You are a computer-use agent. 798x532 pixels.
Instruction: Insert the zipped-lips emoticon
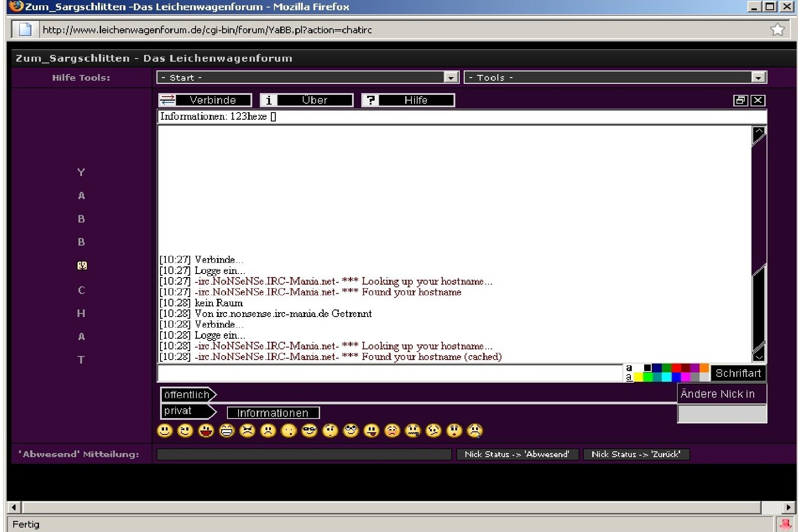[413, 430]
